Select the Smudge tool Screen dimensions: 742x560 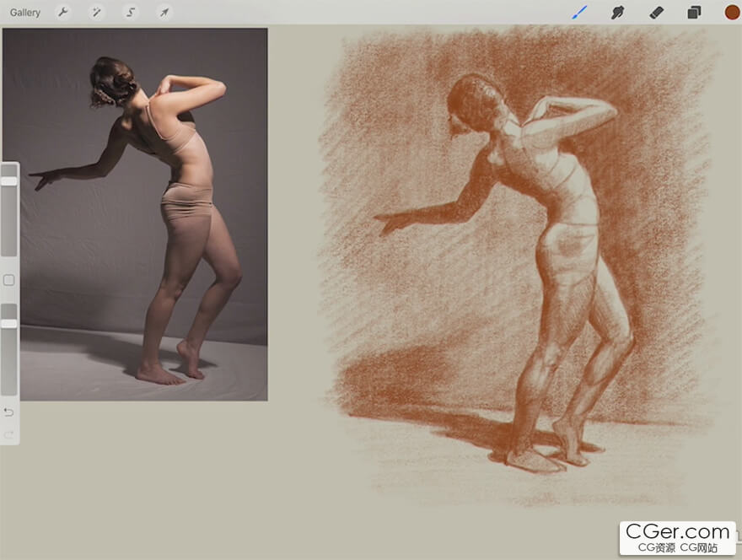click(x=617, y=13)
